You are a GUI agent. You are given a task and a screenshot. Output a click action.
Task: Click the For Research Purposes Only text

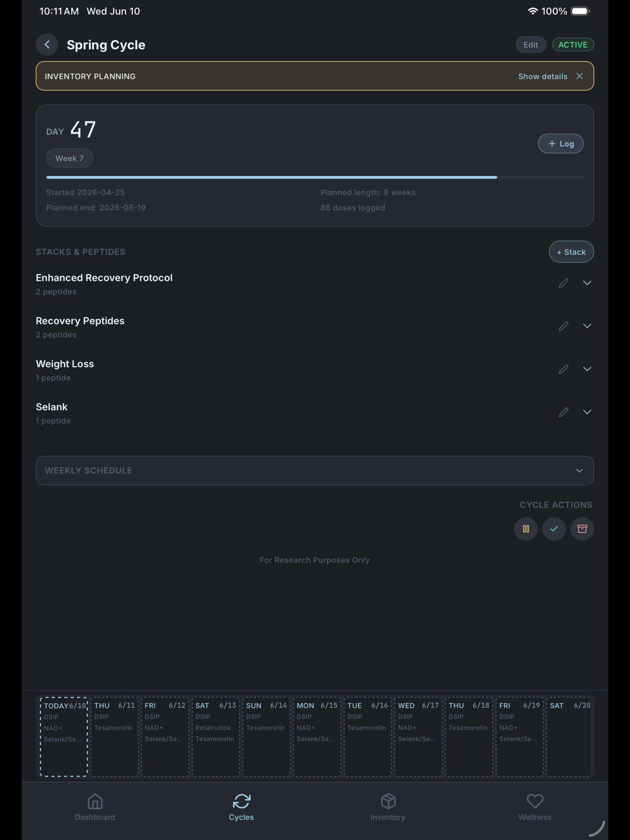[x=315, y=560]
